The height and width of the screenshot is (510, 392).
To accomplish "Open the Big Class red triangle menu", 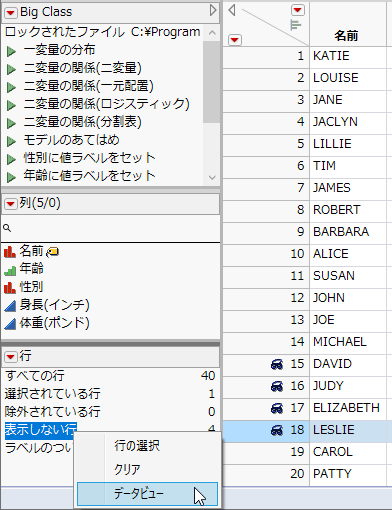I will 11,13.
